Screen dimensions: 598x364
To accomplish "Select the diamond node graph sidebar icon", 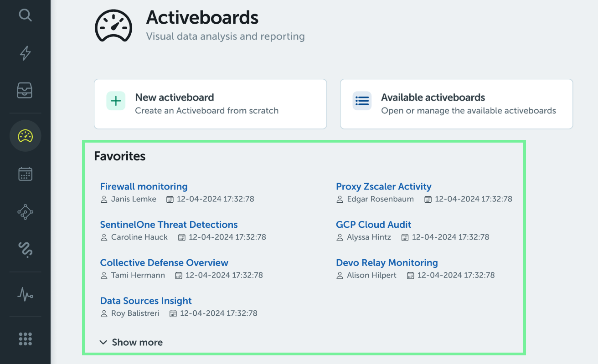I will 25,212.
